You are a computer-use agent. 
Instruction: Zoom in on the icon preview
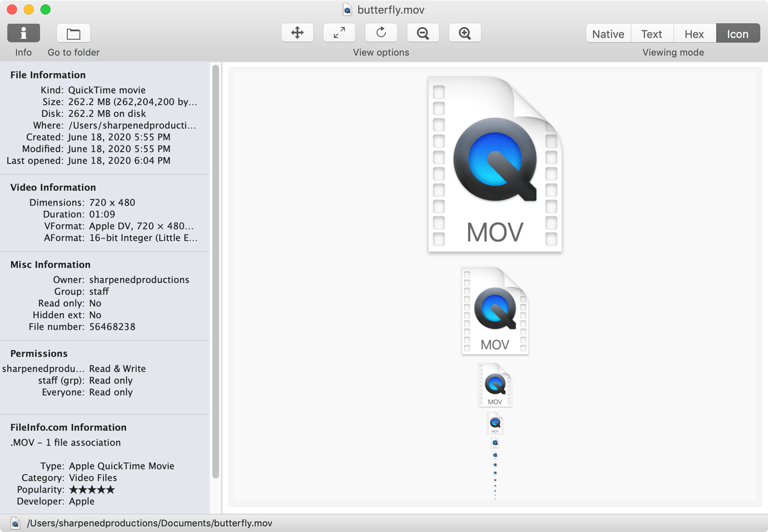(x=464, y=33)
